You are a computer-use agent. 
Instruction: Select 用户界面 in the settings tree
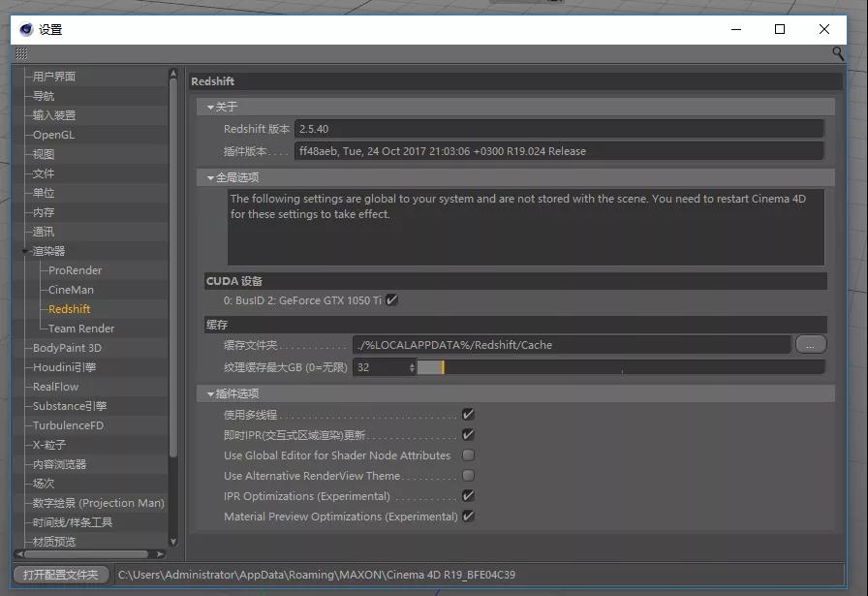click(x=53, y=77)
